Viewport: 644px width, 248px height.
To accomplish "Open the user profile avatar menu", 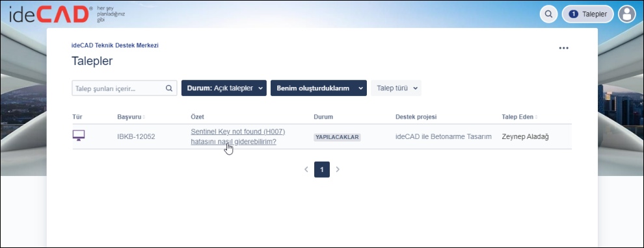I will point(626,14).
